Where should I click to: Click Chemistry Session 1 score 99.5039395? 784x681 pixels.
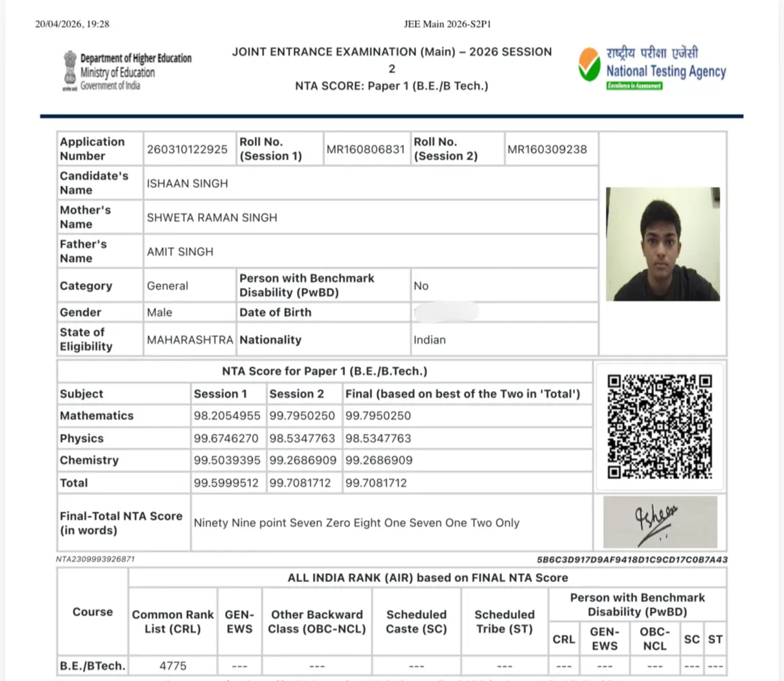point(227,460)
